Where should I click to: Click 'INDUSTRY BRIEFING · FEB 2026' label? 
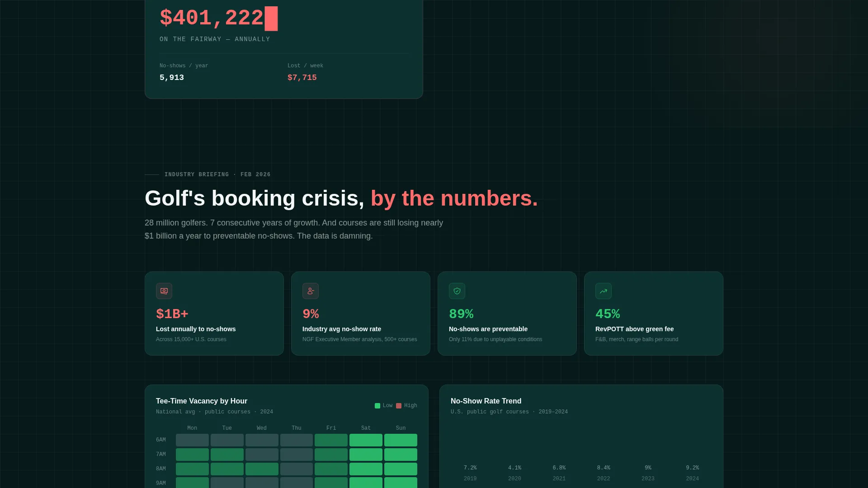coord(217,174)
